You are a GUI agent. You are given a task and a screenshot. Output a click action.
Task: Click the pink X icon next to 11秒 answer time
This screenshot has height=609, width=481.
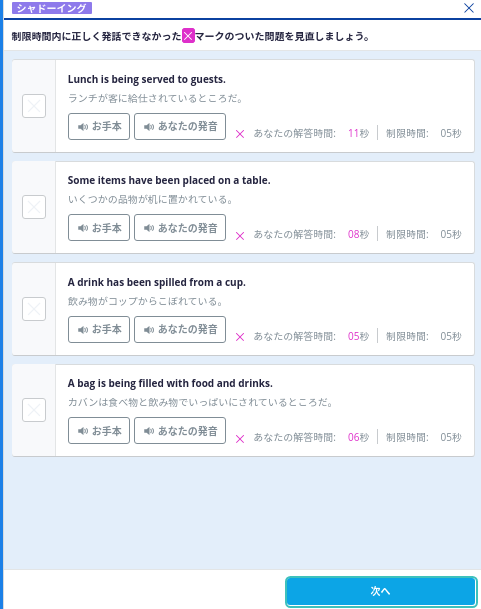coord(240,134)
